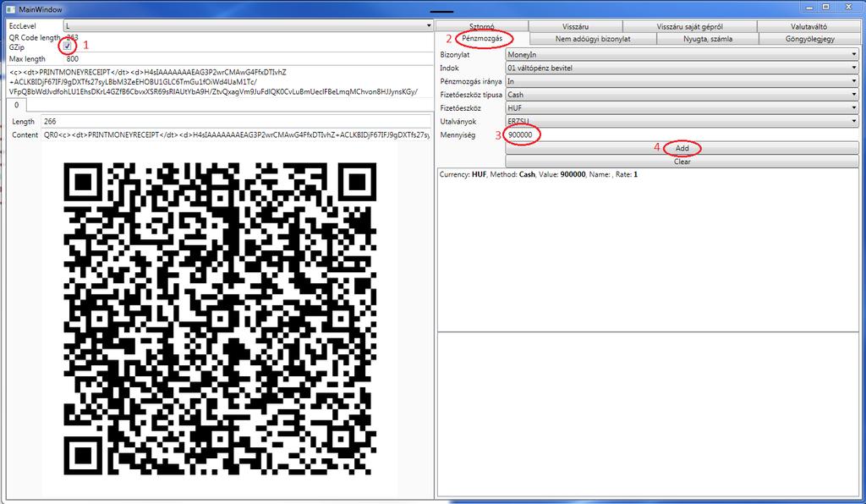
Task: Click the Pénzmozgás iránya label
Action: (471, 81)
